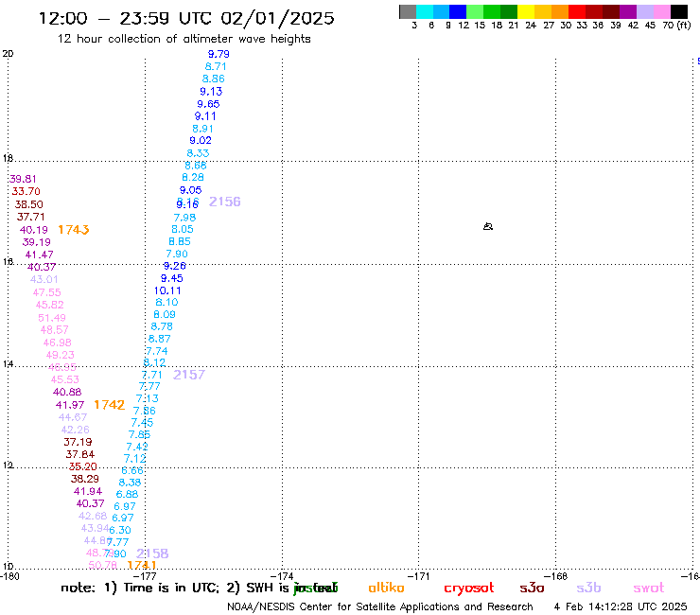The height and width of the screenshot is (615, 700).
Task: Click the wave height value 7.98
Action: click(184, 218)
